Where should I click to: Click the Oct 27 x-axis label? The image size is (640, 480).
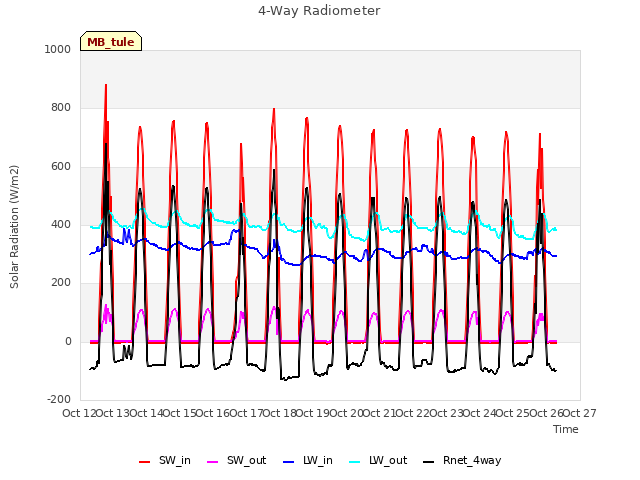[x=579, y=413]
